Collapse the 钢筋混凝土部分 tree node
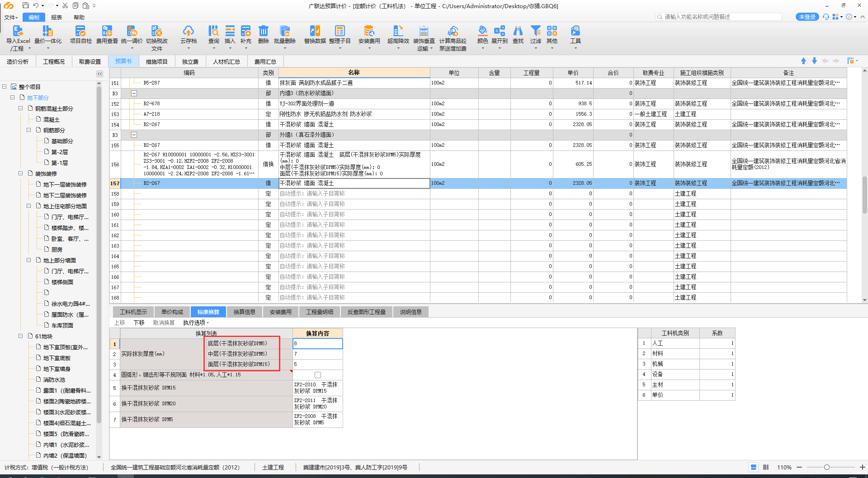868x478 pixels. pos(21,108)
